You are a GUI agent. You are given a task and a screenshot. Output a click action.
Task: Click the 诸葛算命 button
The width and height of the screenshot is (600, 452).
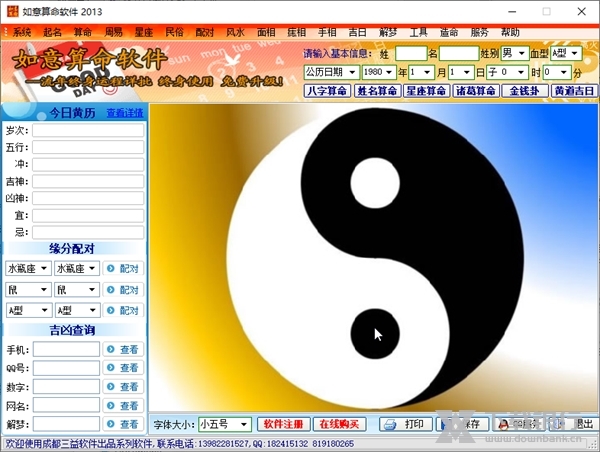pyautogui.click(x=476, y=91)
